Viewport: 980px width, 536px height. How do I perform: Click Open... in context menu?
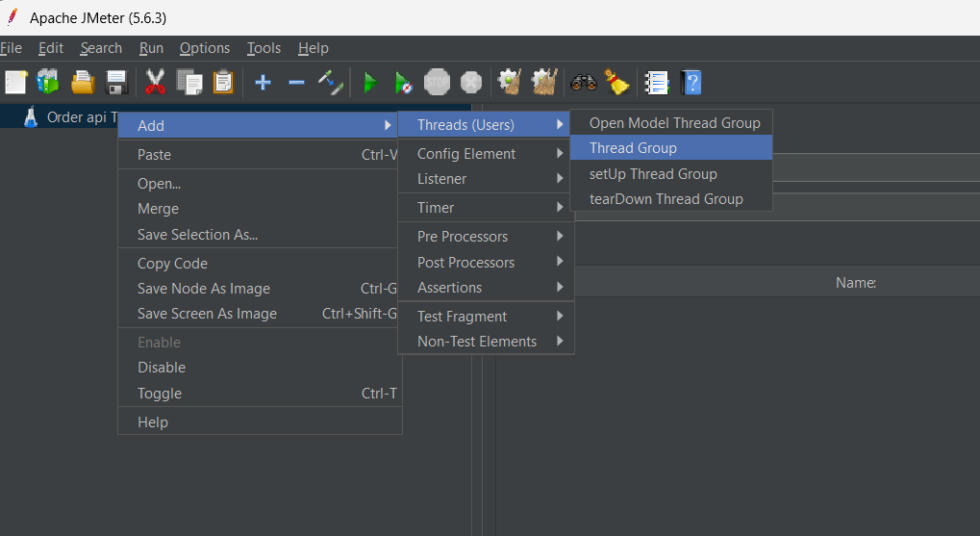click(x=259, y=184)
